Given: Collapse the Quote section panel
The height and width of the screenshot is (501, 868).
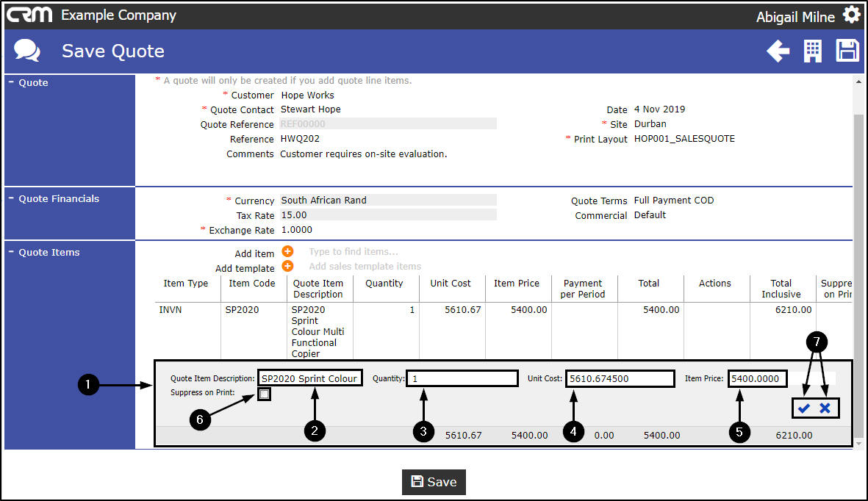Looking at the screenshot, I should pos(28,82).
